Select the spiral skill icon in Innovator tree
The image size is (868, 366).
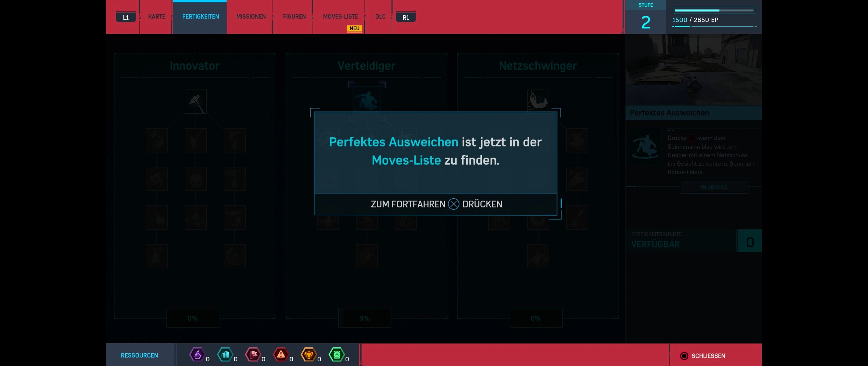coord(157,179)
